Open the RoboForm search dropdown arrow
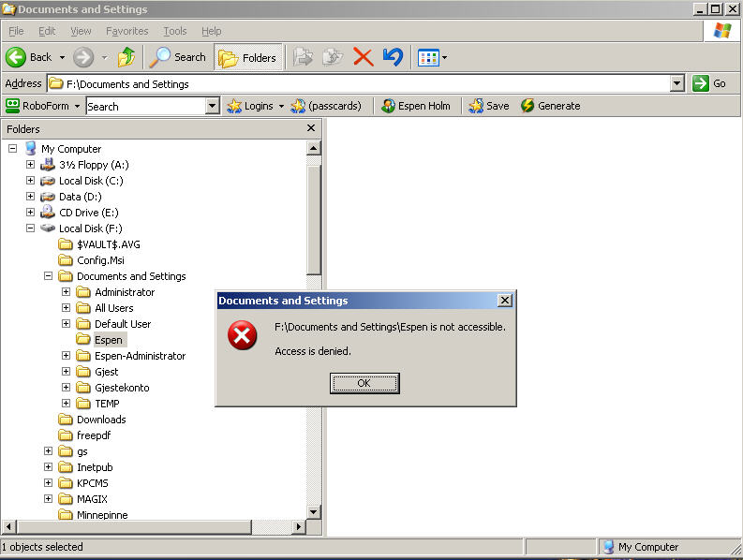 (213, 106)
